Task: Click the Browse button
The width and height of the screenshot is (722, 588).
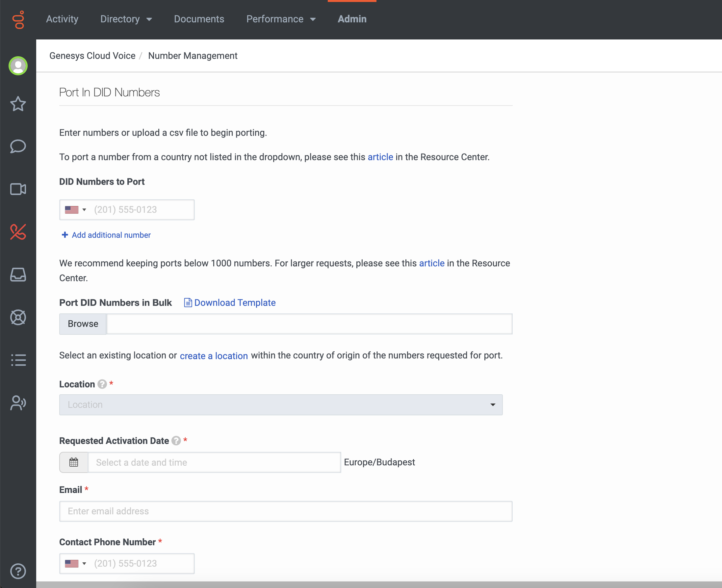Action: (83, 324)
